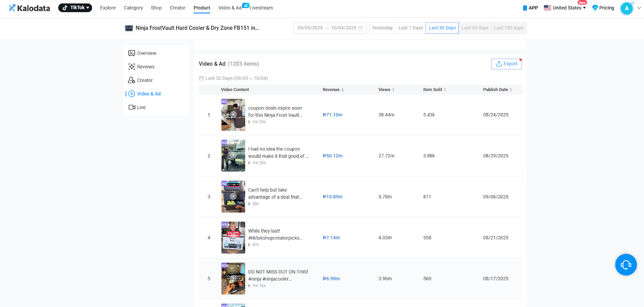Screen dimensions: 644x307
Task: Sort table by Publish Date column
Action: (497, 90)
